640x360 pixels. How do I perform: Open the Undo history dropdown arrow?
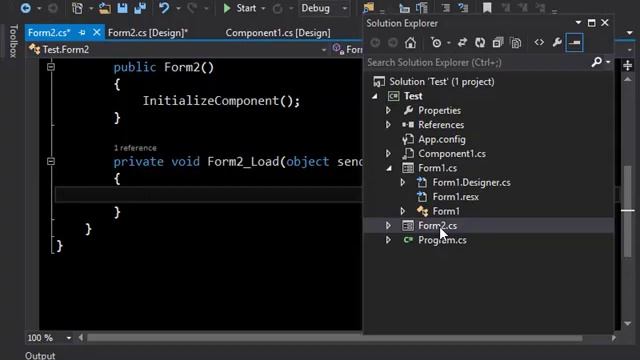178,8
